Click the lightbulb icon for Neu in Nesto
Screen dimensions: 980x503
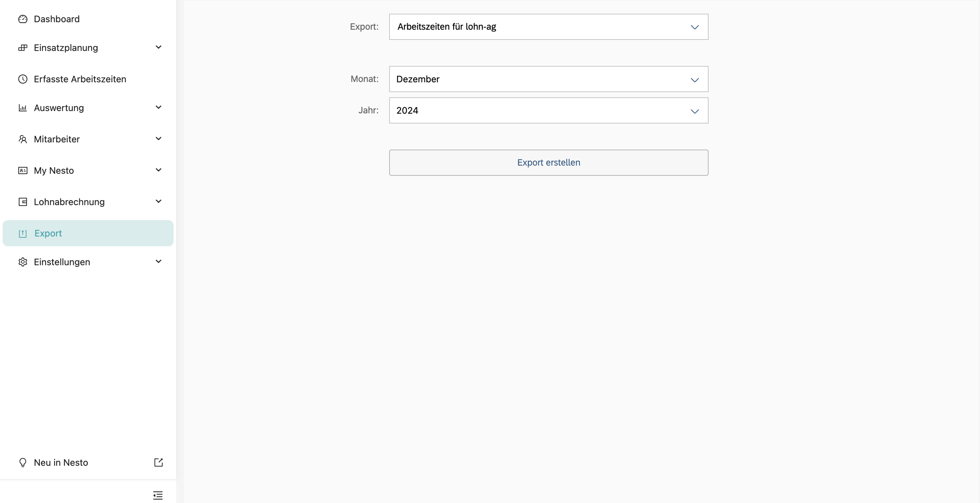click(x=23, y=462)
